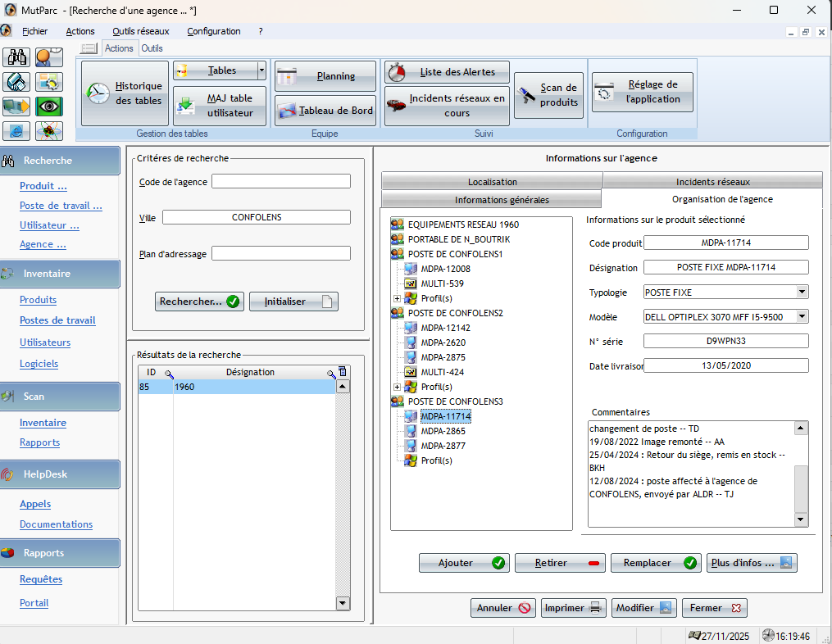The width and height of the screenshot is (832, 644).
Task: Follow the Postes de travail inventory link
Action: pos(57,320)
